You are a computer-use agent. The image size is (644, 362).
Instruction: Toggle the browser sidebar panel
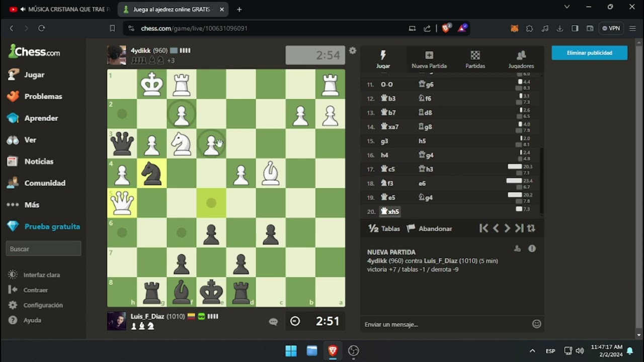coord(575,28)
